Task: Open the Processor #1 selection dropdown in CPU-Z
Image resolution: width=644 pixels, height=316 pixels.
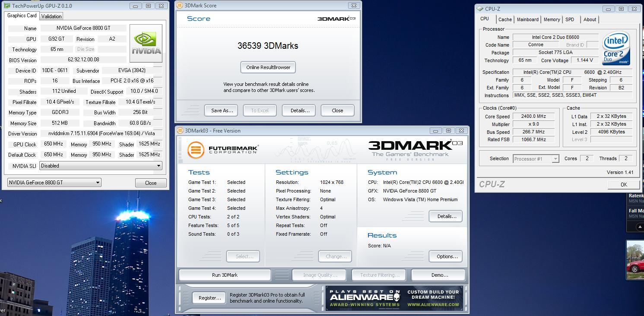Action: (x=536, y=159)
